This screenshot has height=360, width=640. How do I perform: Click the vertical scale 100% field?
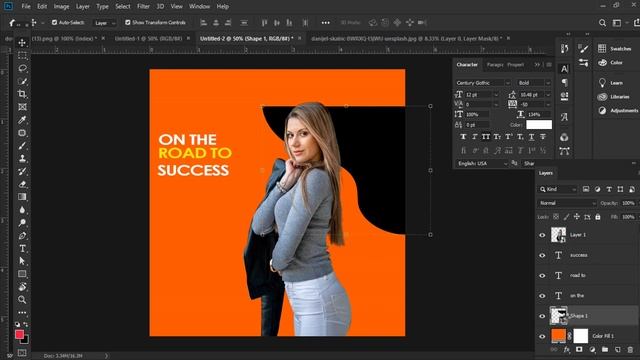pos(477,115)
